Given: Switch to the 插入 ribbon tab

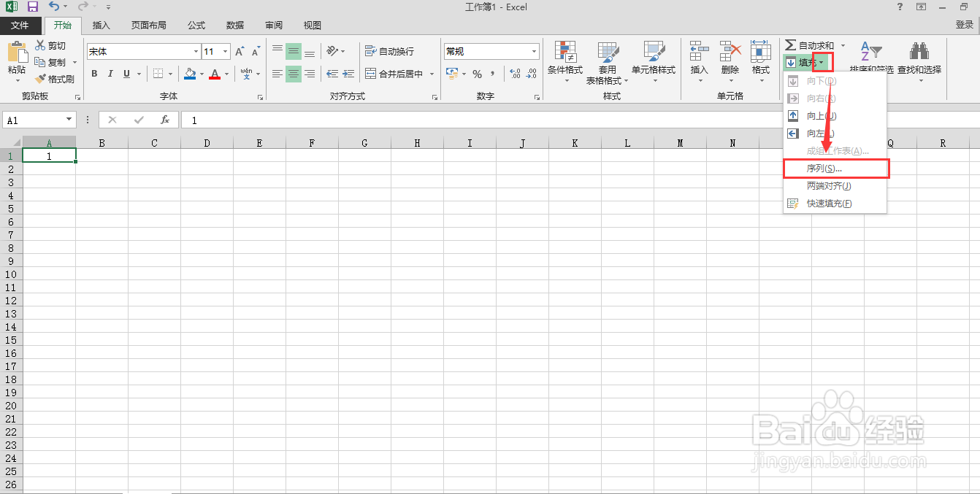Looking at the screenshot, I should [x=101, y=25].
